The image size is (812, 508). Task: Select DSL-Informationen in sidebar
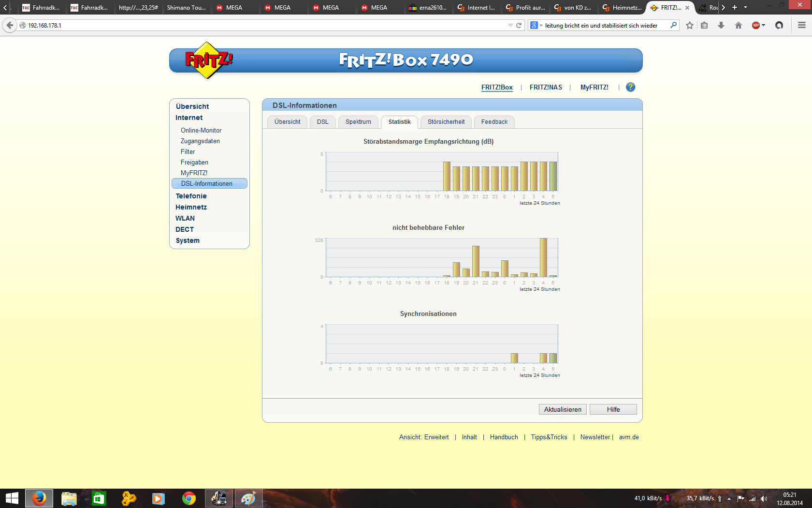click(209, 183)
